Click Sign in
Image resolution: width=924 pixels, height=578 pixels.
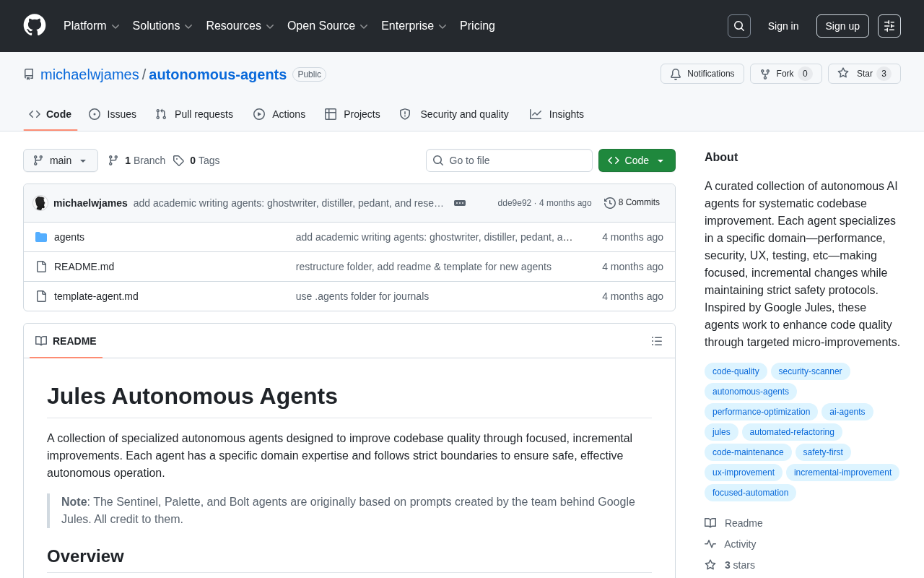783,26
